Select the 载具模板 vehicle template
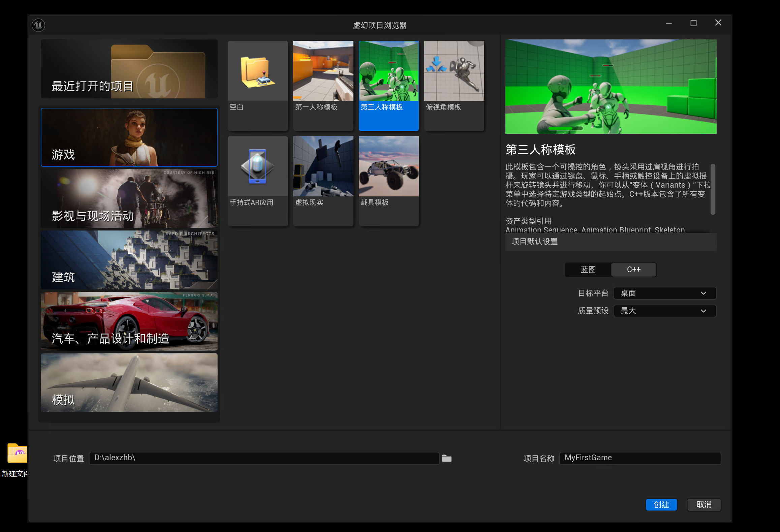 (x=388, y=181)
